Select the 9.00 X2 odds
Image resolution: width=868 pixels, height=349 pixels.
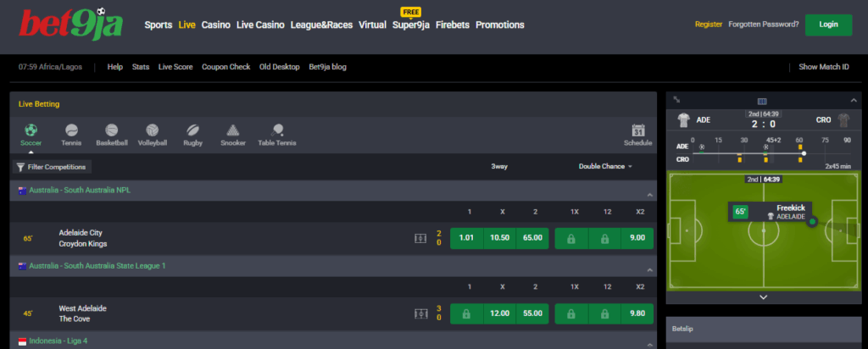pyautogui.click(x=637, y=238)
